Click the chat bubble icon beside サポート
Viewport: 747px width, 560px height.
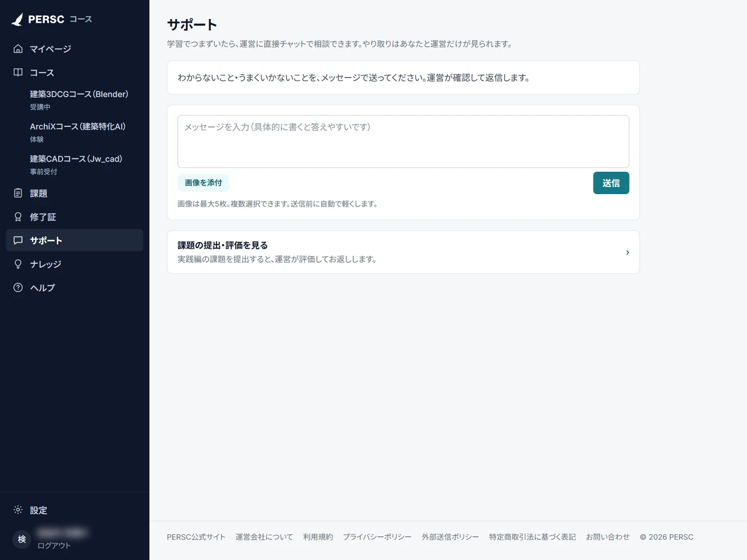tap(18, 240)
